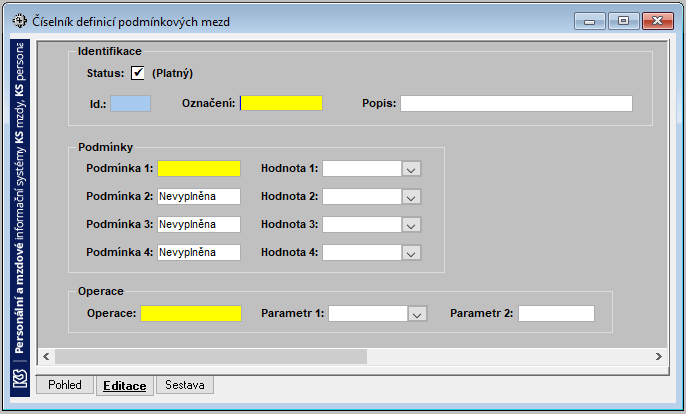This screenshot has height=414, width=686.
Task: Click the horizontal scrollbar right arrow
Action: coord(659,356)
